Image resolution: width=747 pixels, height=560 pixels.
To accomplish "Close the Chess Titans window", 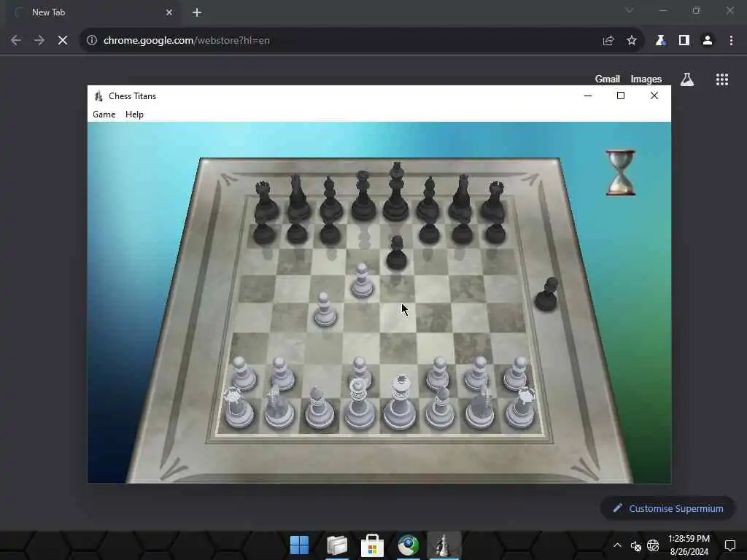I will 654,96.
